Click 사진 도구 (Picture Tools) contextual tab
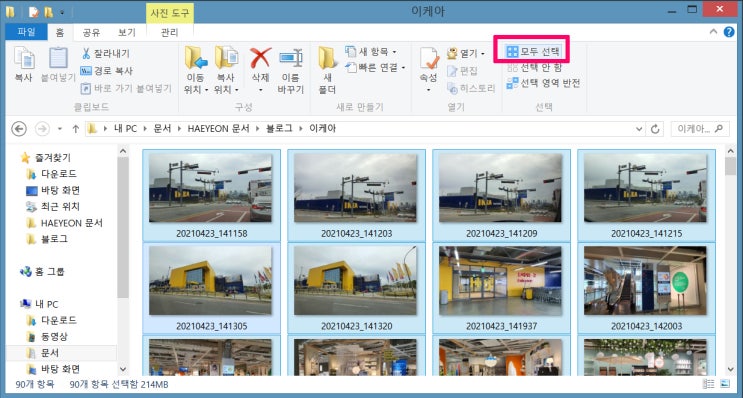Image resolution: width=743 pixels, height=398 pixels. (x=170, y=13)
